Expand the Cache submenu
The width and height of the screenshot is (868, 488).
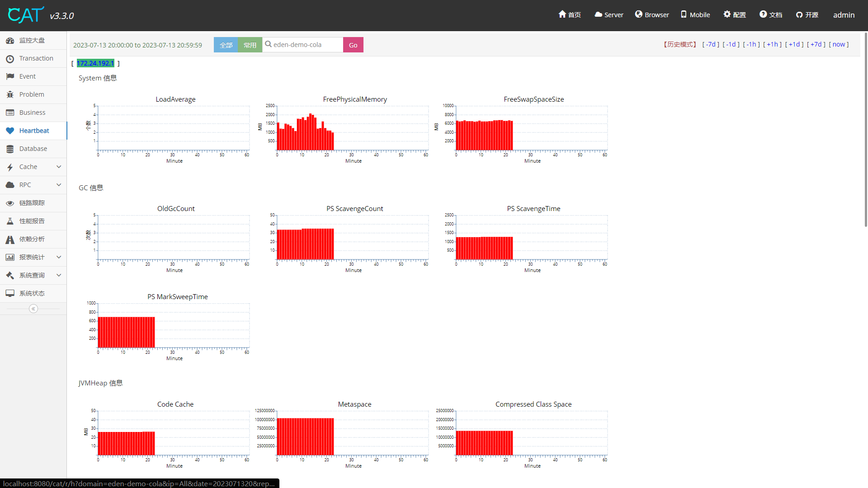click(59, 167)
